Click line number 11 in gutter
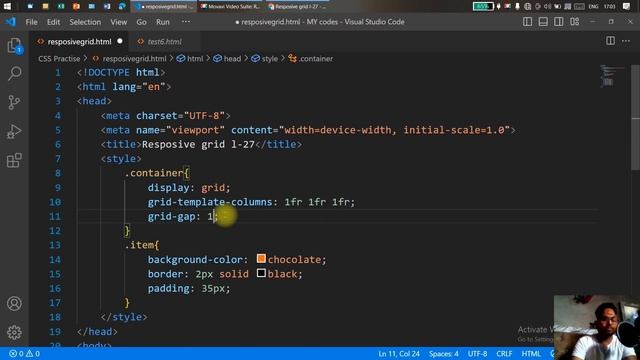This screenshot has height=360, width=640. tap(55, 216)
